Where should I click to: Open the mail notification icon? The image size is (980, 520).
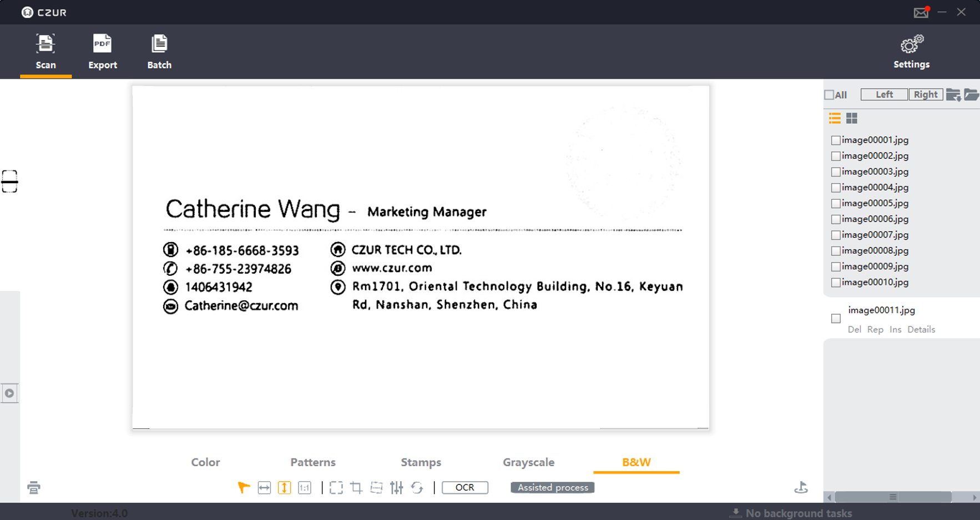click(922, 12)
